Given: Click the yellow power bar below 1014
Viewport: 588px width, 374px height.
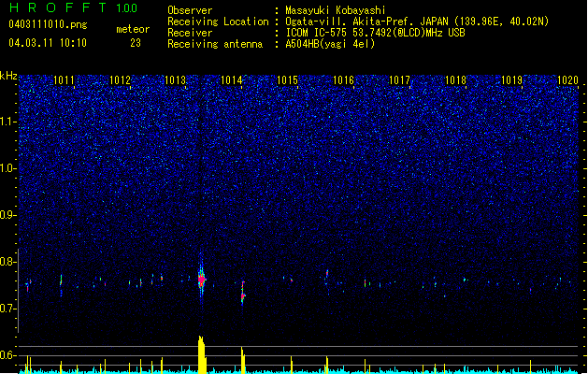Looking at the screenshot, I should [243, 360].
